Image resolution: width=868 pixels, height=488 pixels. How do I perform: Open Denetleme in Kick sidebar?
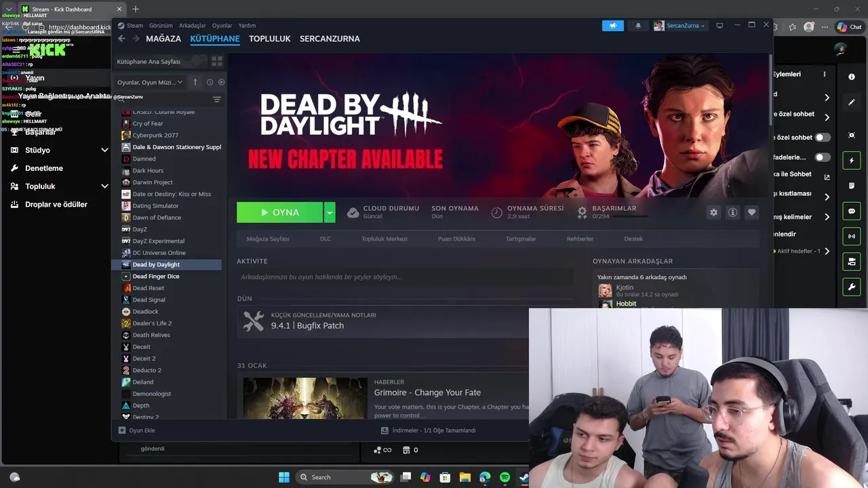pos(44,168)
